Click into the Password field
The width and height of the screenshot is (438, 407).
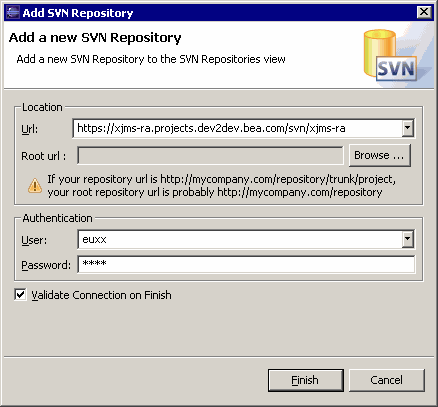click(246, 264)
